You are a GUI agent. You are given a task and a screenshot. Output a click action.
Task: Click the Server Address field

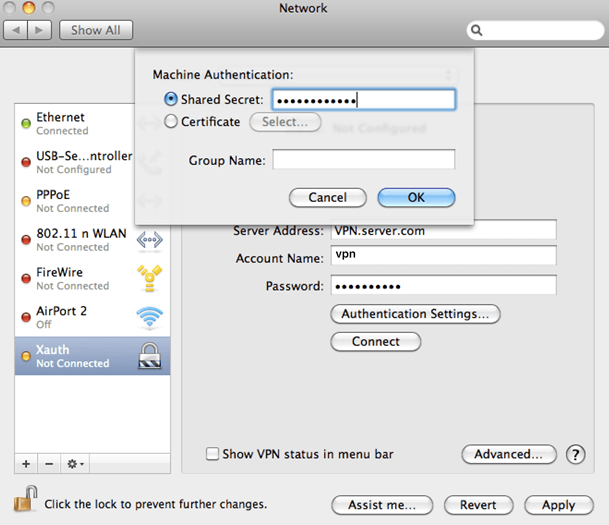tap(444, 231)
